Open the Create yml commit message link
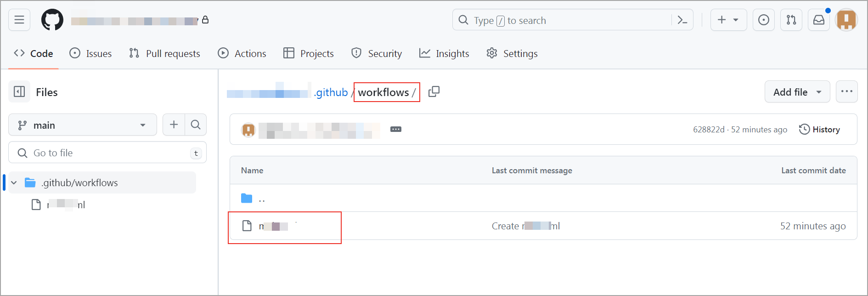This screenshot has height=296, width=868. (526, 226)
